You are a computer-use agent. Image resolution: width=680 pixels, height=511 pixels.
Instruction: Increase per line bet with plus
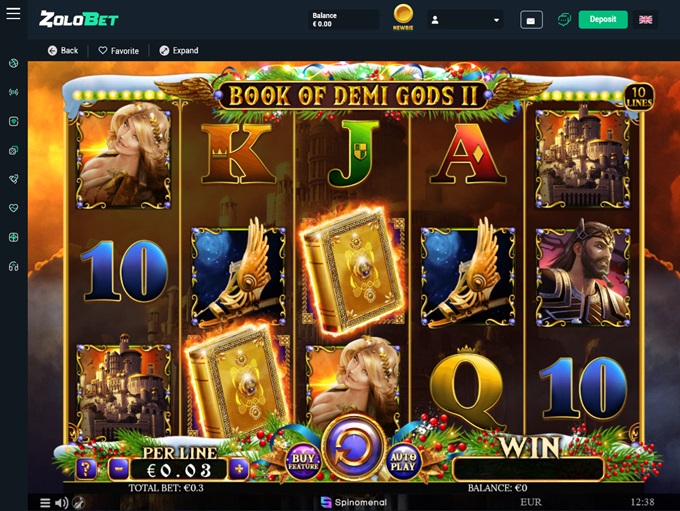tap(239, 468)
